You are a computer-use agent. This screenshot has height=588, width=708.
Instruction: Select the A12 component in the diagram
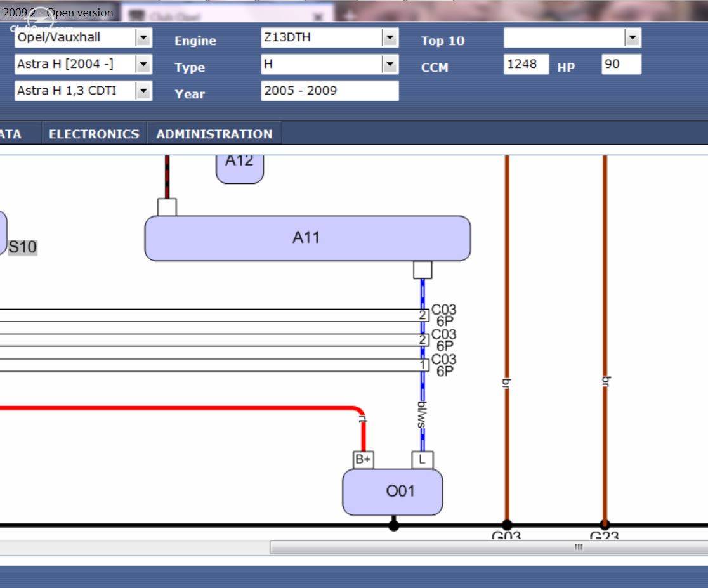tap(240, 169)
